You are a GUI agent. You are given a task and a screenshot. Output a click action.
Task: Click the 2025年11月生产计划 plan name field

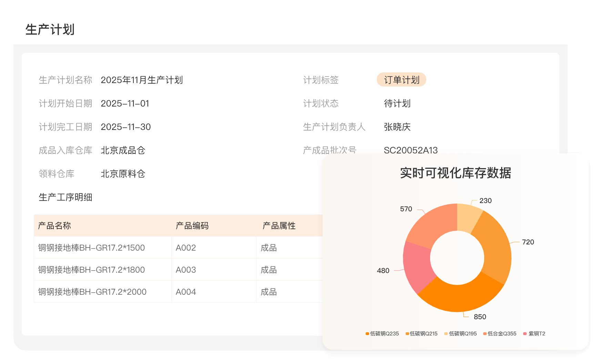142,80
